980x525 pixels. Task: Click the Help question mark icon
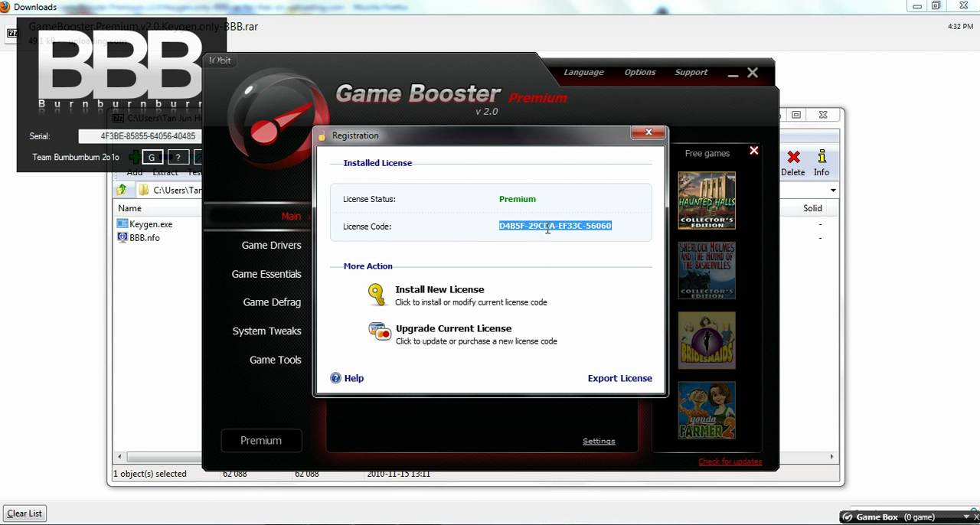(335, 378)
